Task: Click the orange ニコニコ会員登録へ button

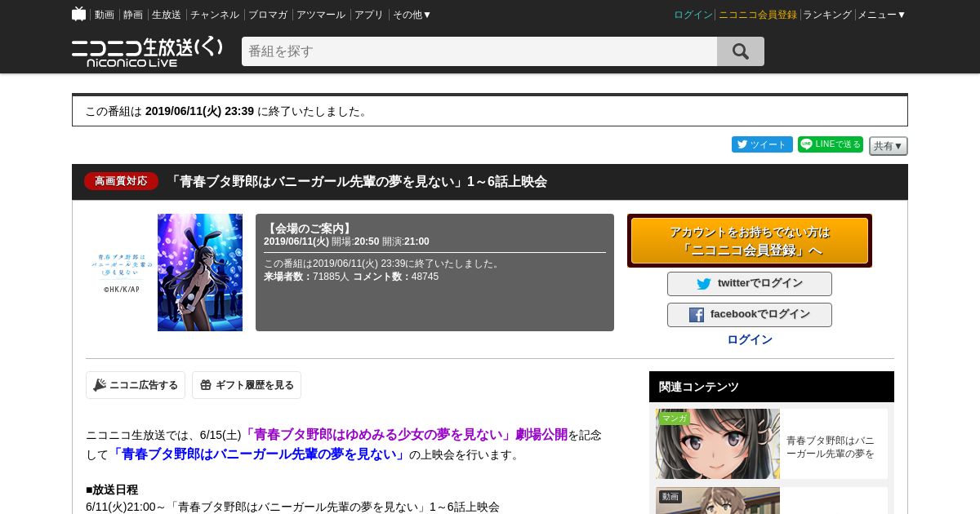Action: click(750, 241)
